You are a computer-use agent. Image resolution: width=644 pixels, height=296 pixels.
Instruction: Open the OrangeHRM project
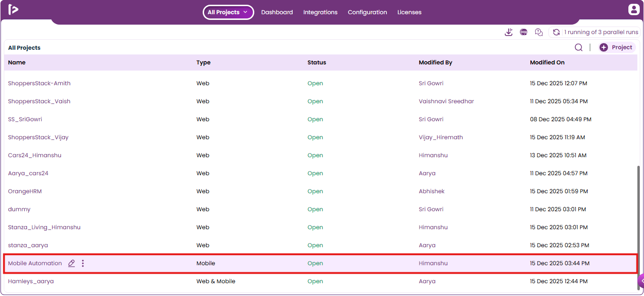pos(25,191)
